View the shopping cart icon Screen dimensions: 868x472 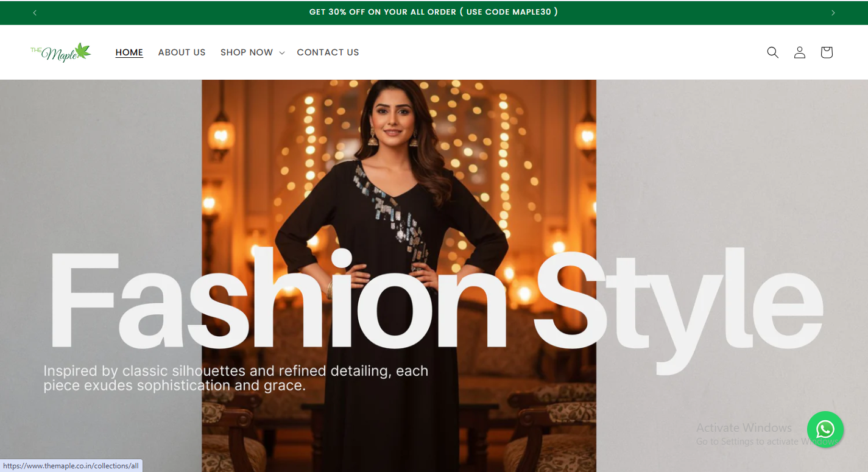pos(827,52)
